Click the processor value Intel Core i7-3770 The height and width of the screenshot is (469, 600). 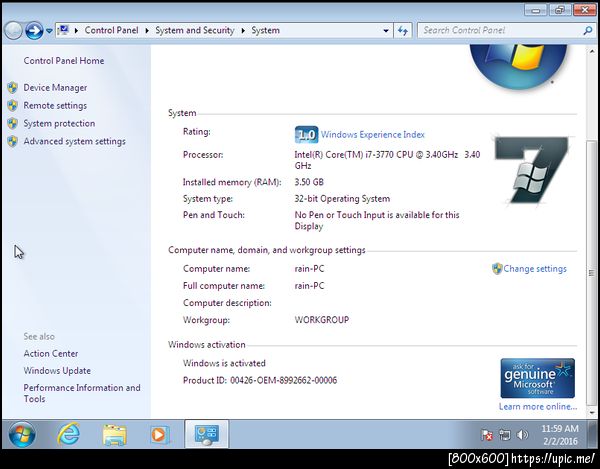387,160
